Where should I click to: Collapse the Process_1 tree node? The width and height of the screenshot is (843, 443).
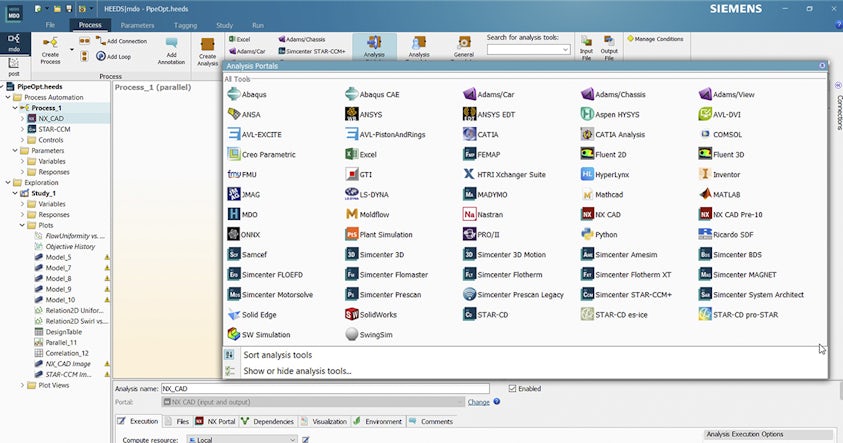tap(15, 108)
